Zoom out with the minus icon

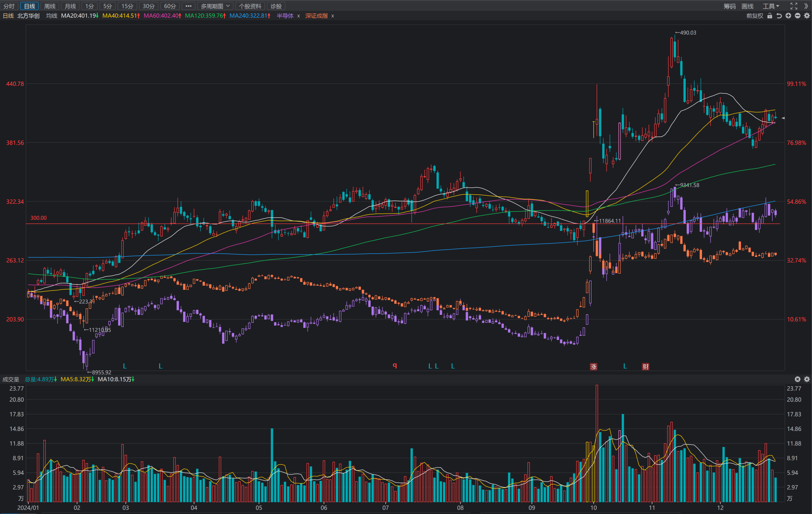click(x=797, y=16)
